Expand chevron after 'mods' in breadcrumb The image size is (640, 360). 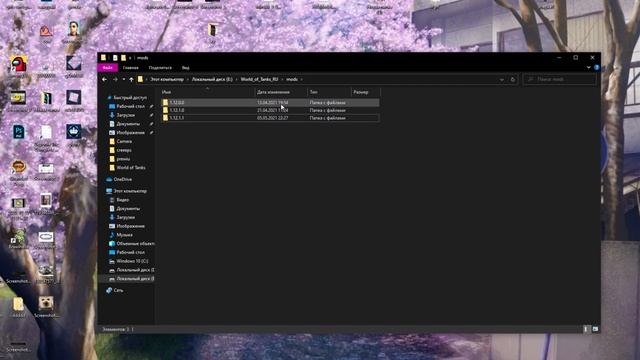click(x=302, y=79)
